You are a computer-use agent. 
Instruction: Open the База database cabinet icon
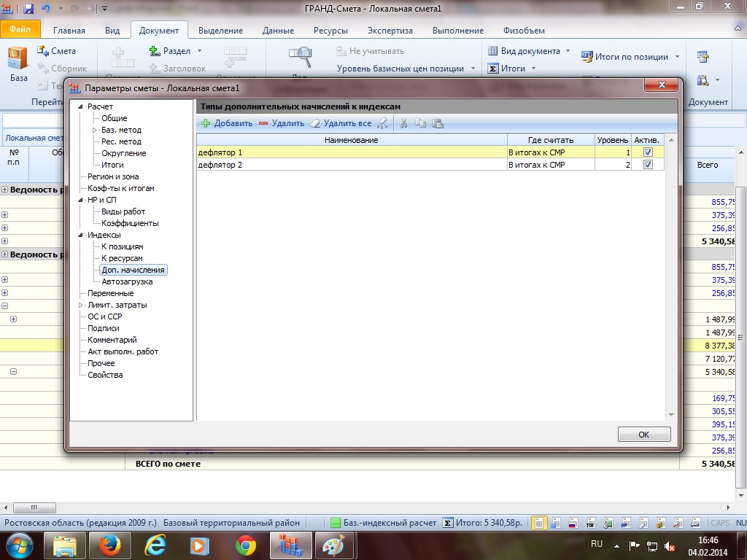18,58
